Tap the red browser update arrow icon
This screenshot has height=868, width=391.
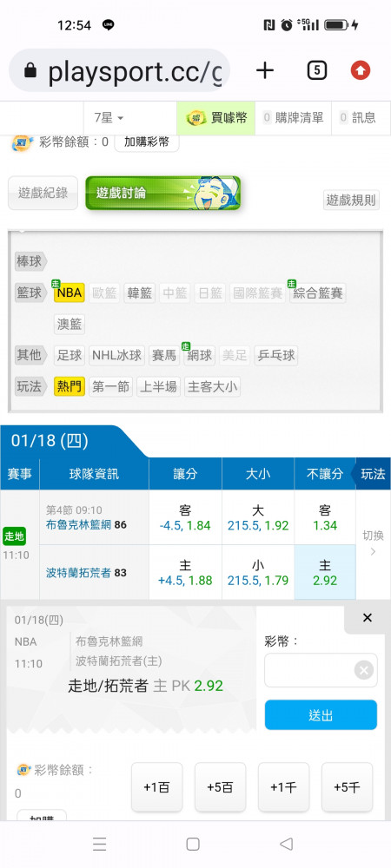(x=361, y=70)
